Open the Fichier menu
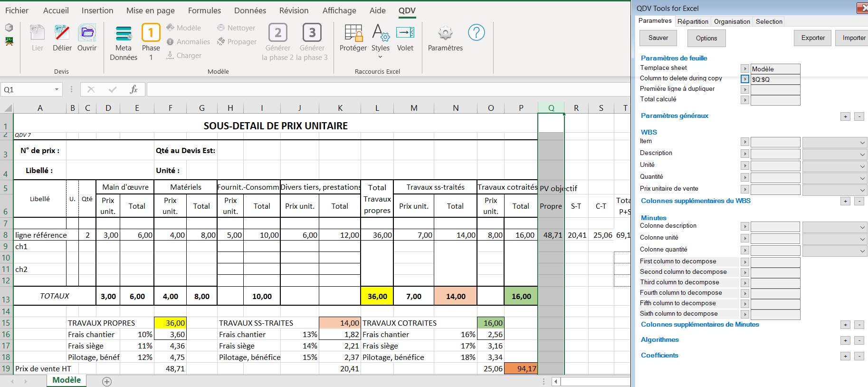This screenshot has height=387, width=868. point(17,10)
